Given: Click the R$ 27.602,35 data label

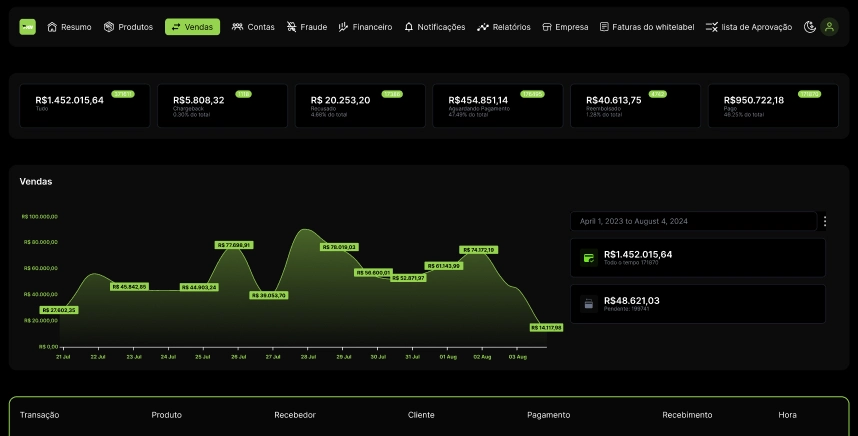Looking at the screenshot, I should pyautogui.click(x=59, y=310).
